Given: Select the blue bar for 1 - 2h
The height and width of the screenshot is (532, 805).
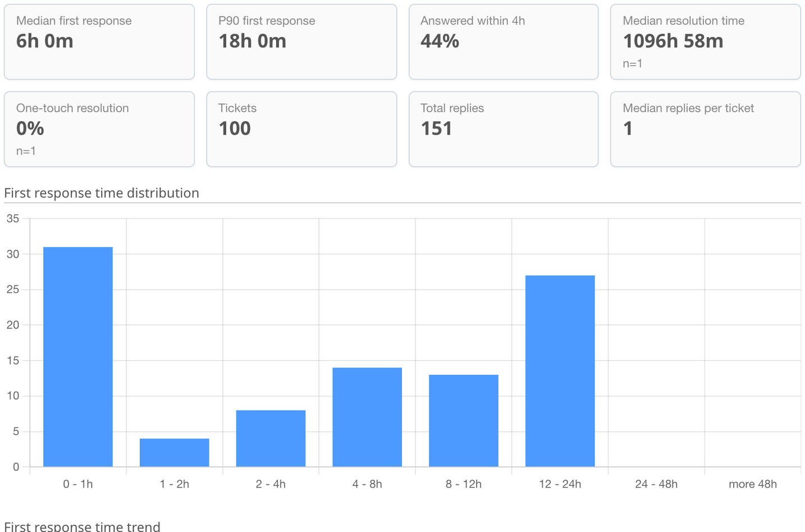Looking at the screenshot, I should [175, 453].
